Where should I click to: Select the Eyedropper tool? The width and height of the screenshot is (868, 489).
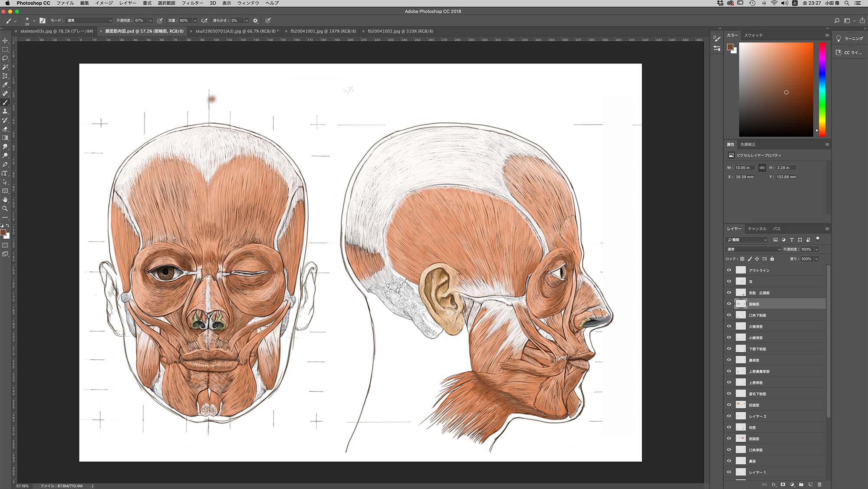[5, 85]
